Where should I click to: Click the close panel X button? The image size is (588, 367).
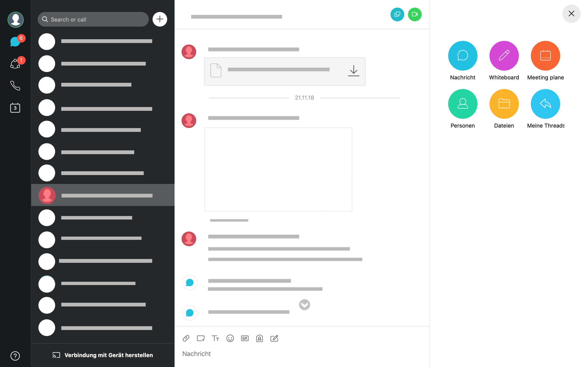coord(571,14)
